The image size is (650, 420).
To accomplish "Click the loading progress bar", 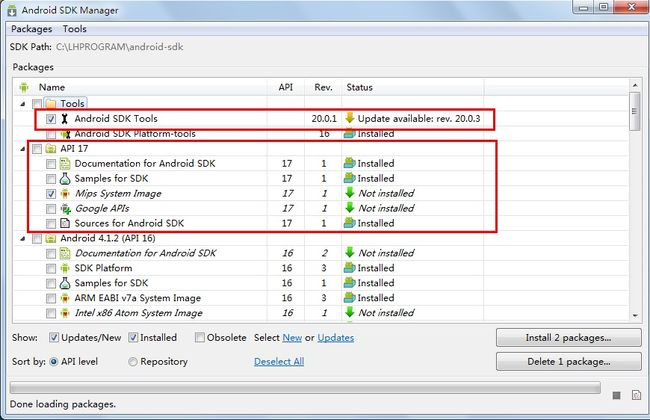I will pyautogui.click(x=305, y=388).
